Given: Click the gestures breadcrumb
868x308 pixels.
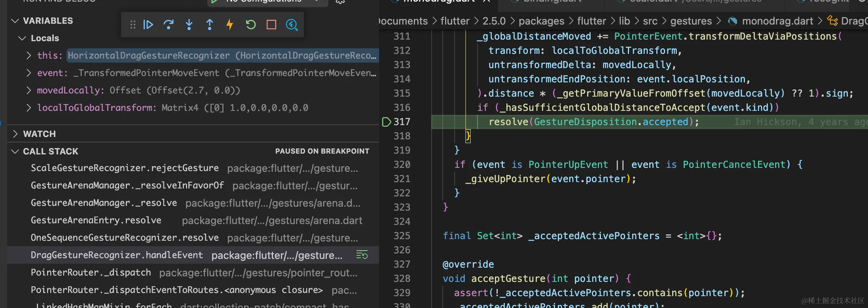Looking at the screenshot, I should coord(691,21).
